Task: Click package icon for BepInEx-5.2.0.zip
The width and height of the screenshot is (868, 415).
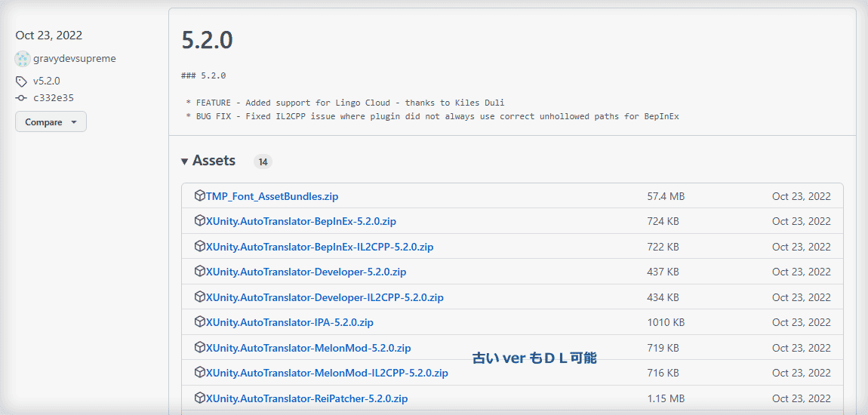Action: click(200, 221)
